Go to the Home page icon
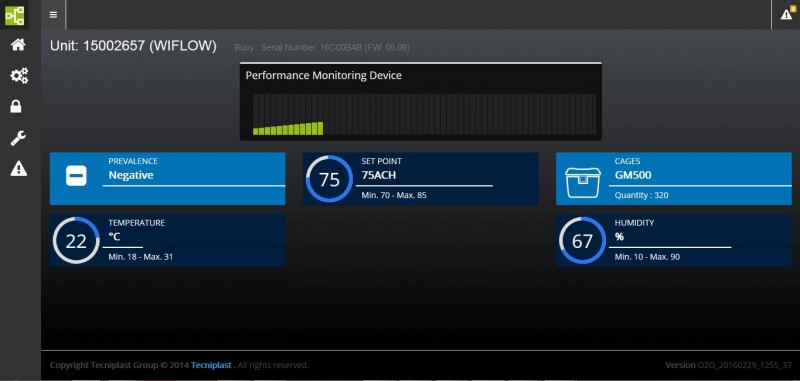 click(18, 44)
